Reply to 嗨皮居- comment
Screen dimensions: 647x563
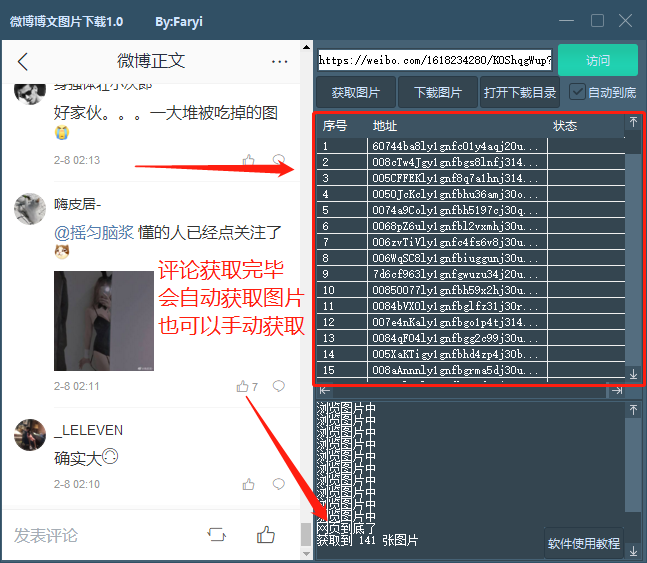[279, 386]
